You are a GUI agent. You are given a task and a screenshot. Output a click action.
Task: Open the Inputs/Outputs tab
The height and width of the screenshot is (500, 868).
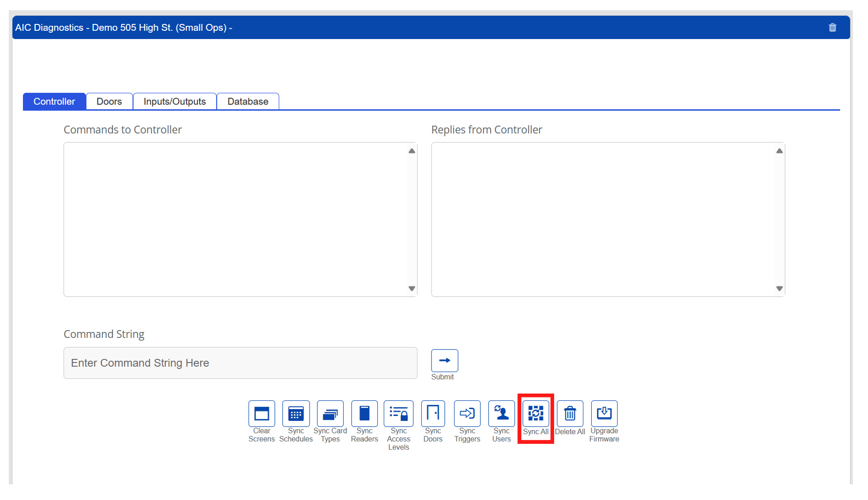tap(175, 102)
